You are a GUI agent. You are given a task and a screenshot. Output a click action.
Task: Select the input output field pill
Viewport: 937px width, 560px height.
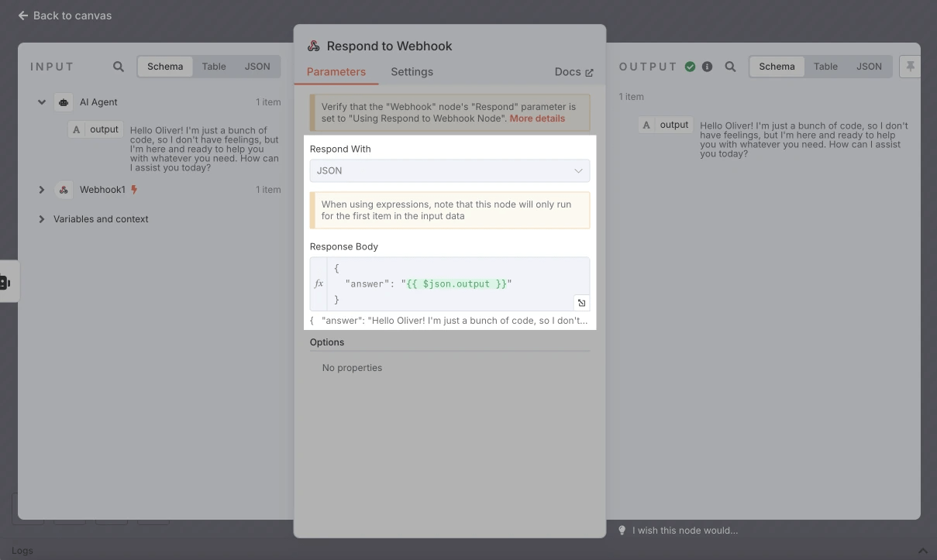(95, 129)
